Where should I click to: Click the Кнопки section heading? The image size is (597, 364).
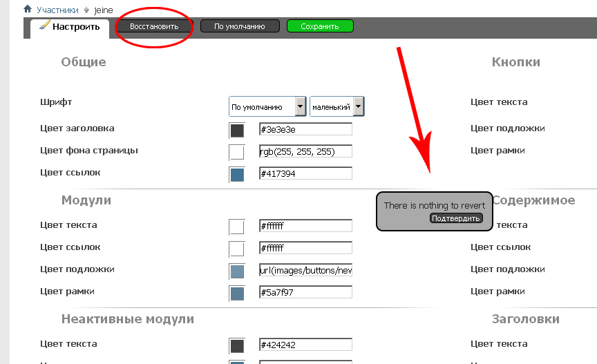point(516,62)
